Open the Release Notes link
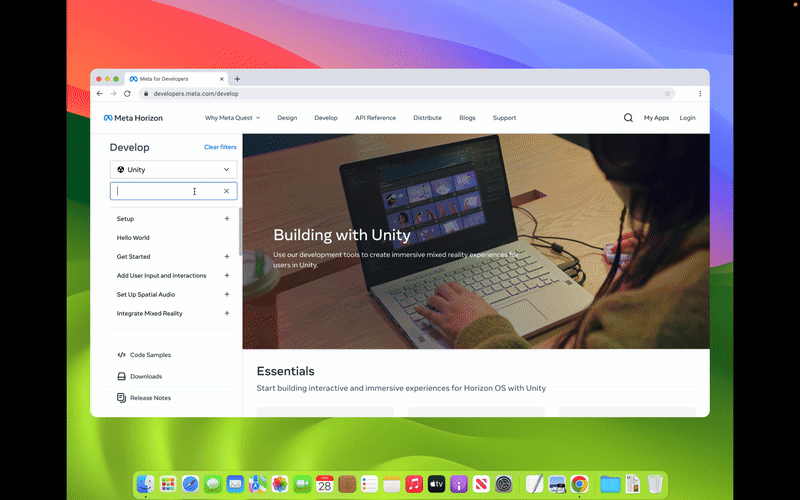The image size is (800, 500). coord(151,398)
